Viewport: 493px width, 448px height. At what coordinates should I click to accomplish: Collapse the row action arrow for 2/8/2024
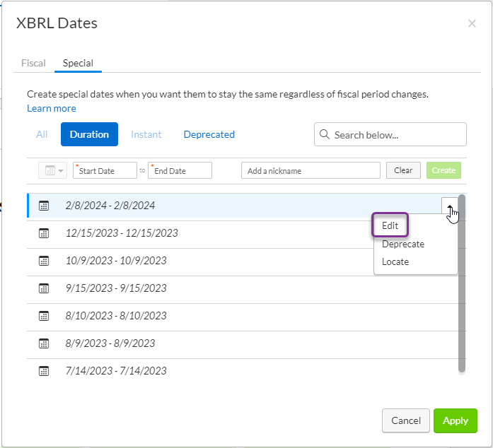450,206
